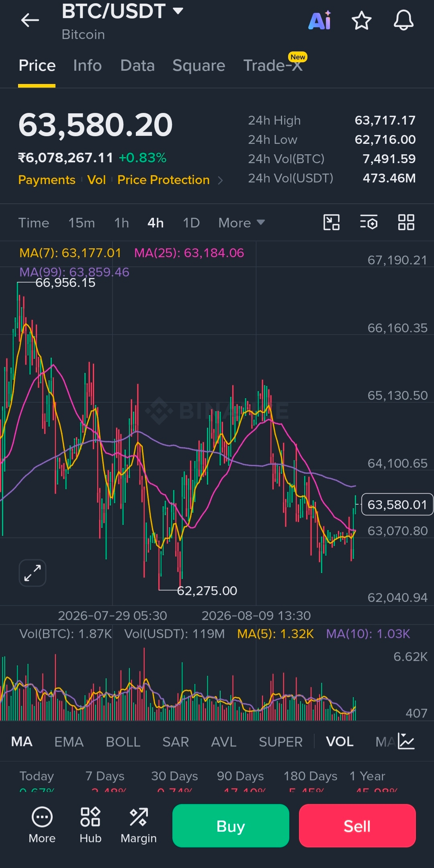Expand chart to fullscreen
Viewport: 434px width, 868px height.
(x=33, y=573)
